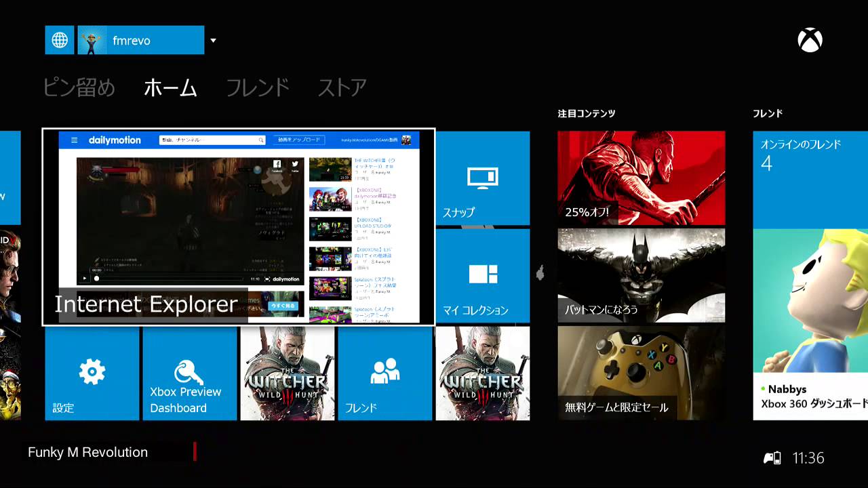Expand the profile dropdown arrow

[x=213, y=41]
